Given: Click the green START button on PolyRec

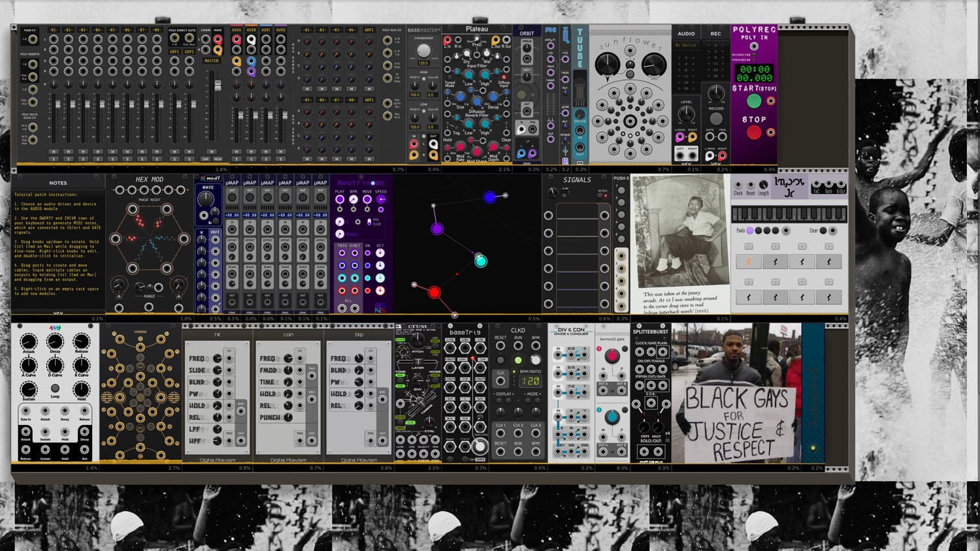Looking at the screenshot, I should pyautogui.click(x=753, y=101).
